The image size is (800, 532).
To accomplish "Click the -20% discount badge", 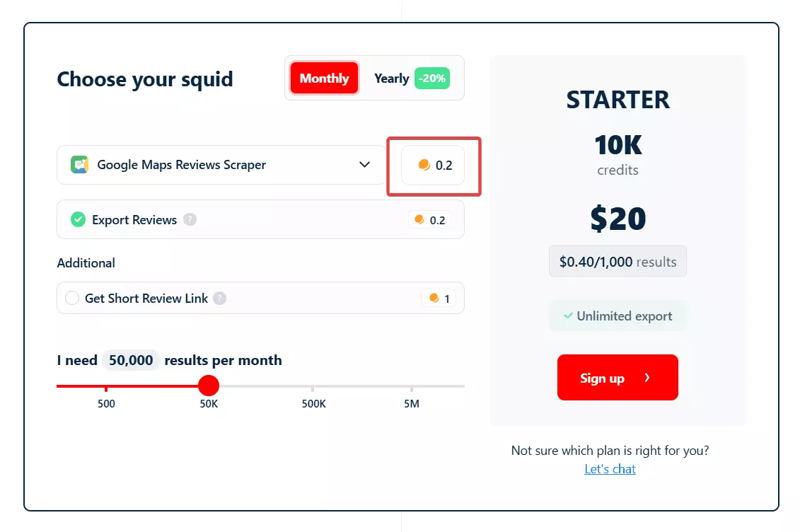I will click(x=432, y=79).
